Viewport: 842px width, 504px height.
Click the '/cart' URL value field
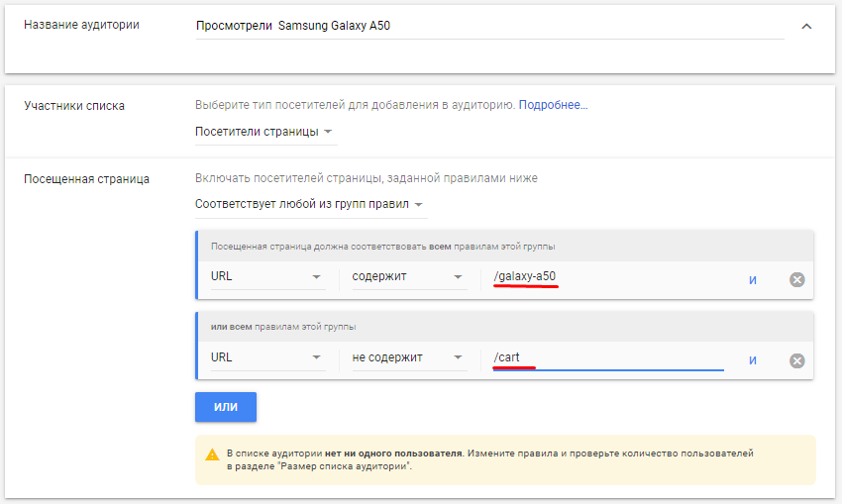[608, 357]
